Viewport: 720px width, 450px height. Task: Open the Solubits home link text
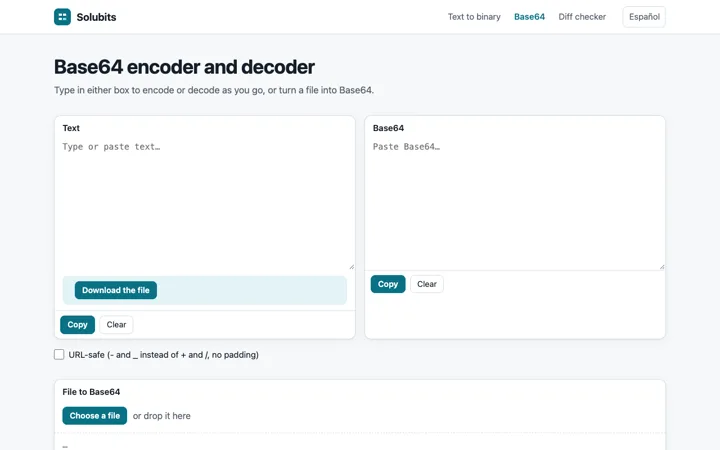point(96,17)
